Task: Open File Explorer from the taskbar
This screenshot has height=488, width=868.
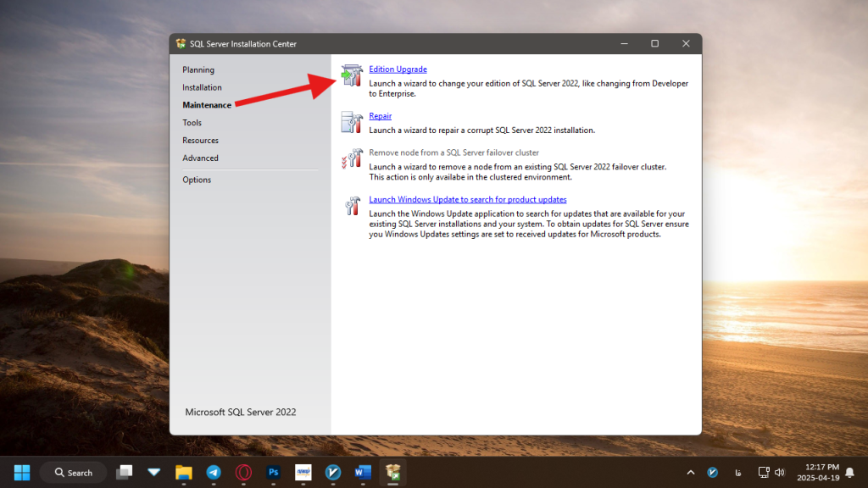Action: [184, 473]
